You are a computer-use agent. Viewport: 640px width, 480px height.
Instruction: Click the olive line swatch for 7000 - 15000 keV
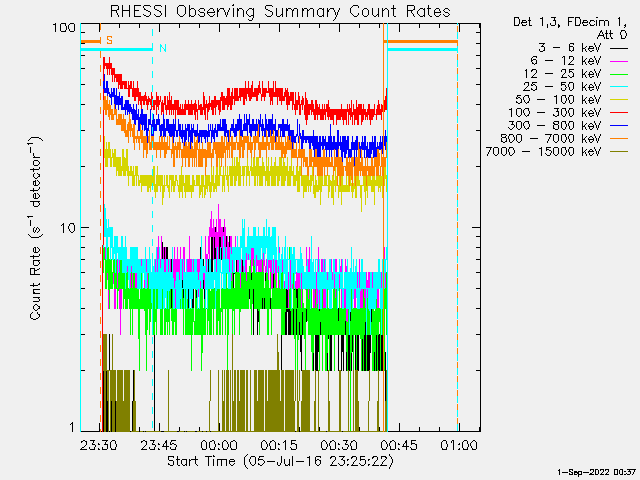click(x=619, y=152)
